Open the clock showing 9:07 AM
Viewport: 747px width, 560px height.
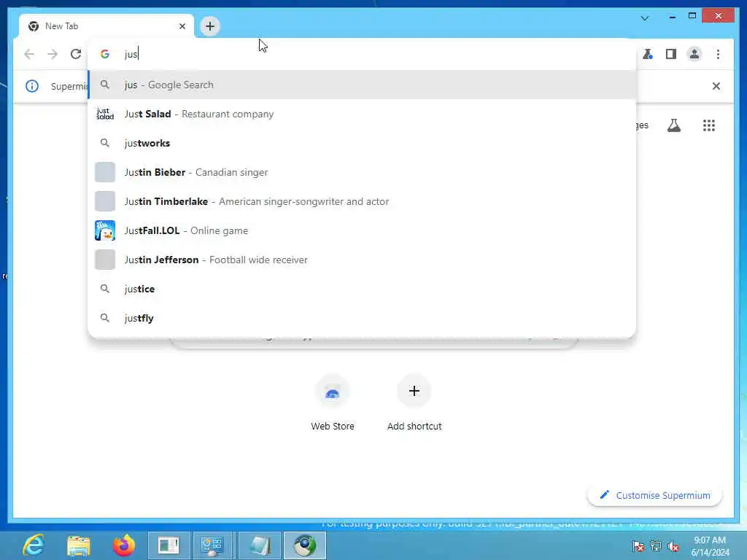click(x=710, y=546)
